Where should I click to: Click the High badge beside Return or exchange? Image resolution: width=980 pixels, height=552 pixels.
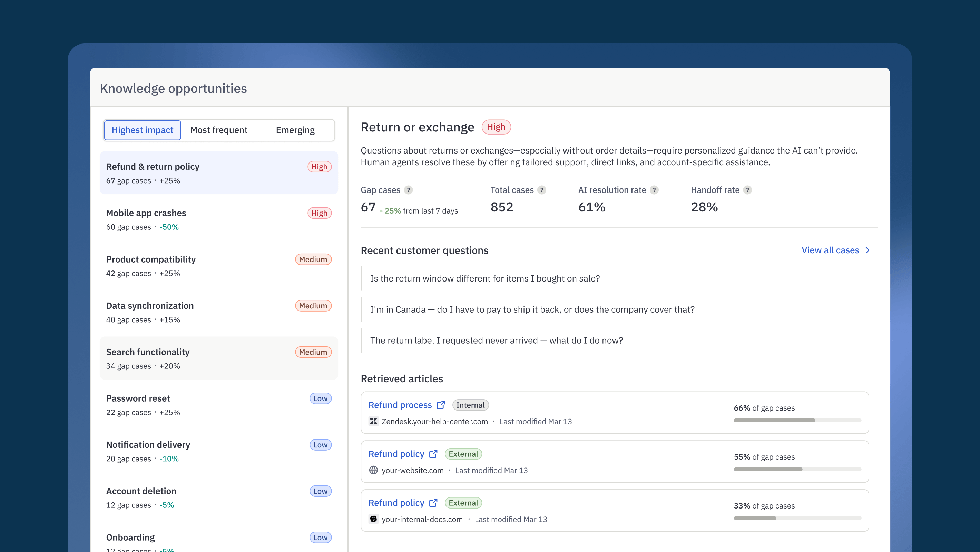point(496,127)
